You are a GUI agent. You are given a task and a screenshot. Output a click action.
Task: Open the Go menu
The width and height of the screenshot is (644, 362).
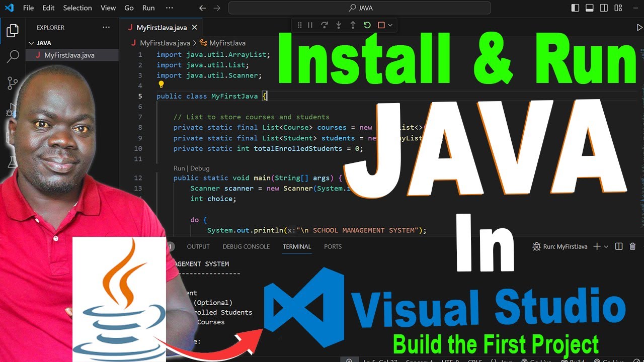point(129,8)
